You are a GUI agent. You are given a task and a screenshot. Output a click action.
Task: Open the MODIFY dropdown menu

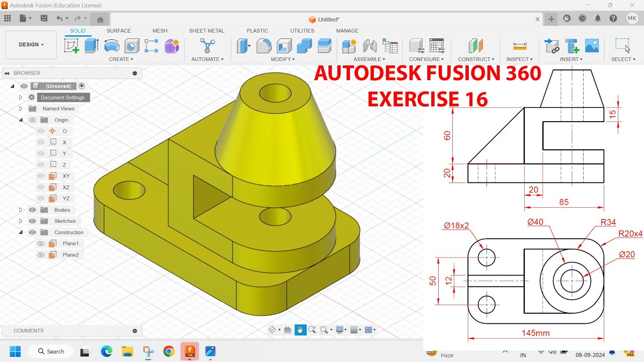pos(283,59)
